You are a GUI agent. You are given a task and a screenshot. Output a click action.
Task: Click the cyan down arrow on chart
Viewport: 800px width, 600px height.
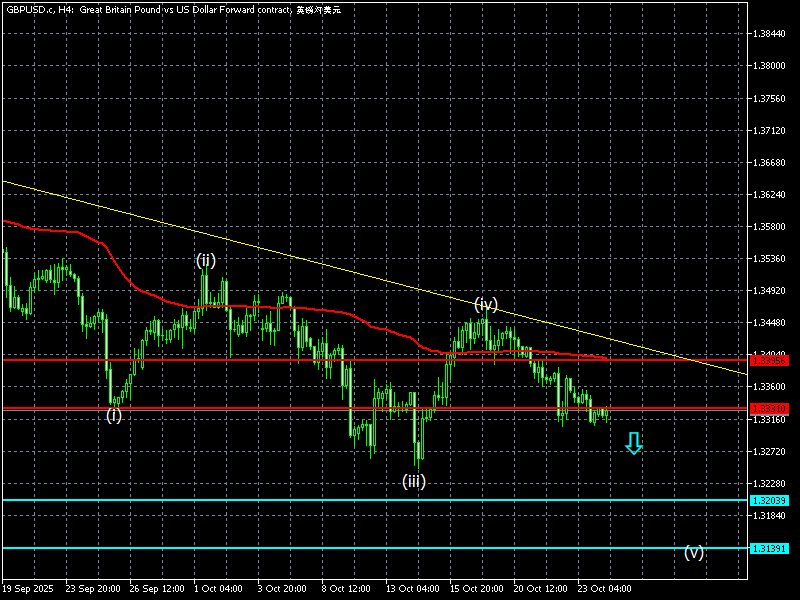[634, 443]
